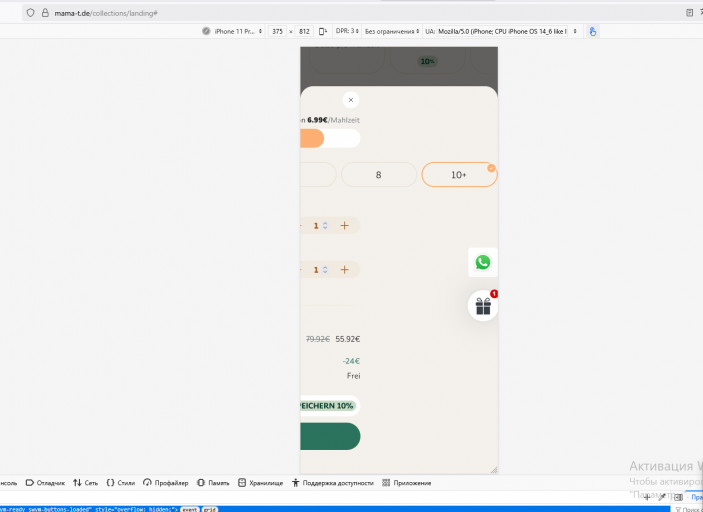Image resolution: width=703 pixels, height=512 pixels.
Task: Click the SPEICHERN 10% button
Action: (330, 406)
